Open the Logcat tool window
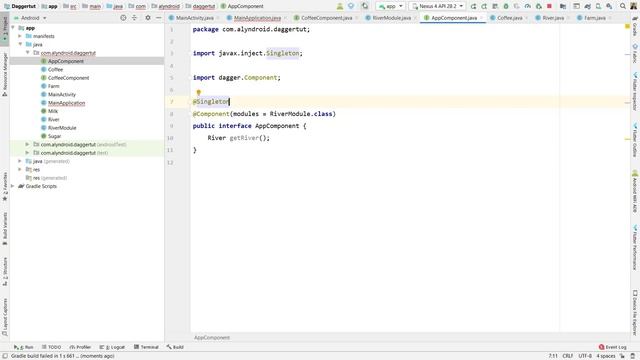The height and width of the screenshot is (360, 640). click(112, 347)
